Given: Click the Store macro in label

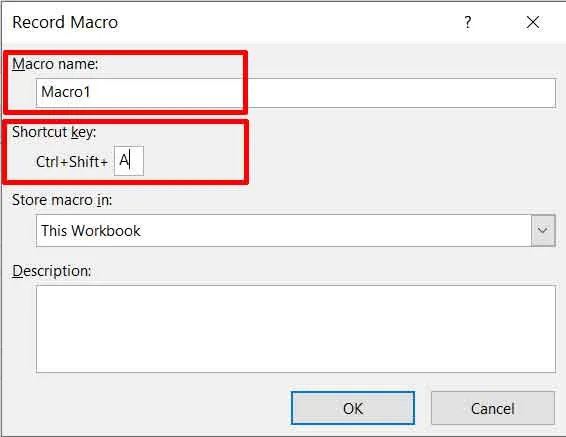Looking at the screenshot, I should point(62,200).
